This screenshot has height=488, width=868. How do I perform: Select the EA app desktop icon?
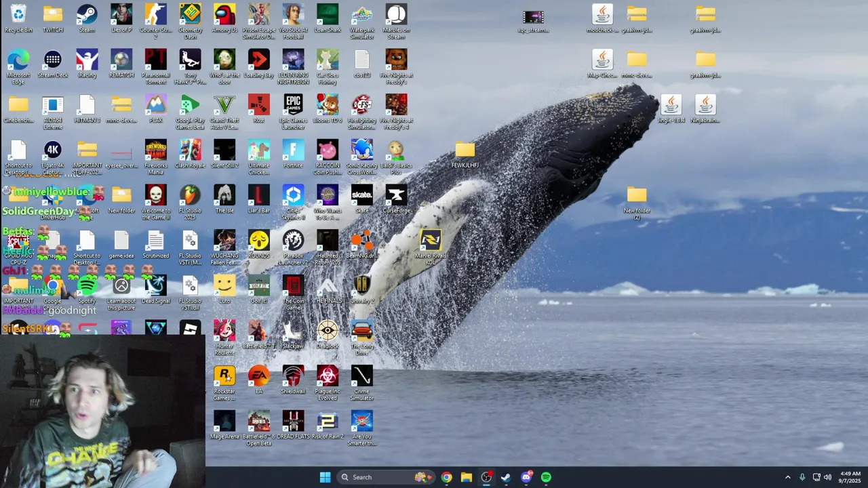point(259,380)
